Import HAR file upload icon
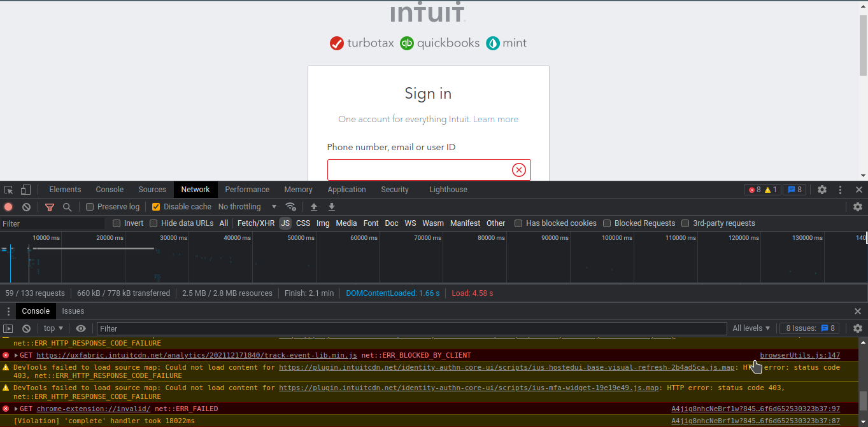Viewport: 868px width, 427px height. (314, 207)
